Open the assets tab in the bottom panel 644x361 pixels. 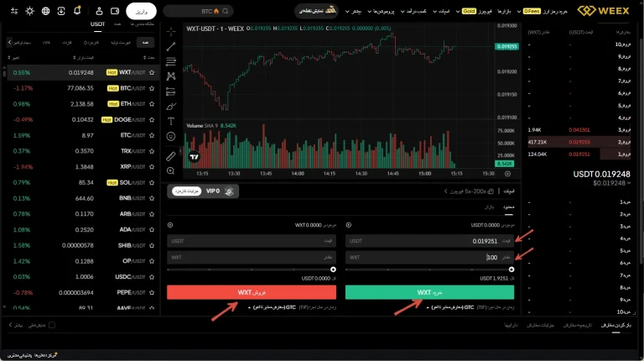click(511, 325)
